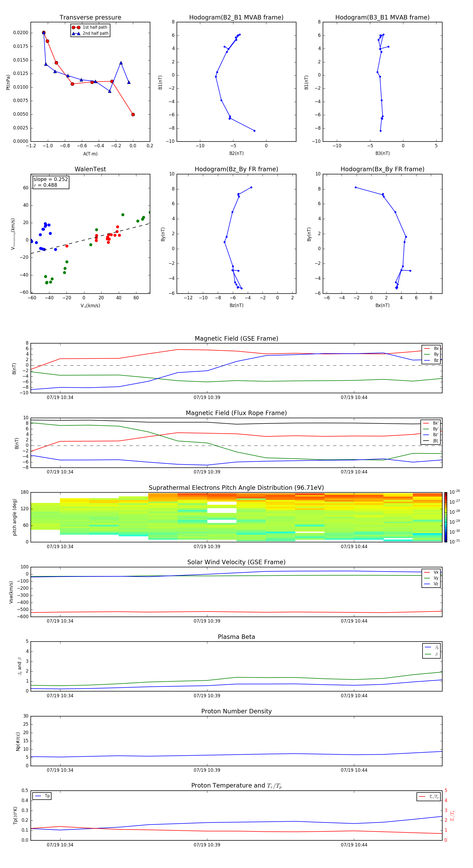Screen dimensions: 473x868
Task: Click 'Bx(nT)' axis label
Action: (382, 305)
